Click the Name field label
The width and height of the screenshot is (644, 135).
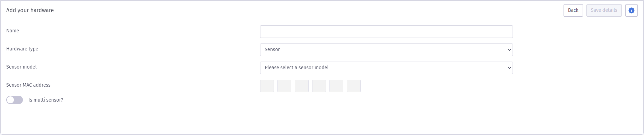pyautogui.click(x=12, y=31)
